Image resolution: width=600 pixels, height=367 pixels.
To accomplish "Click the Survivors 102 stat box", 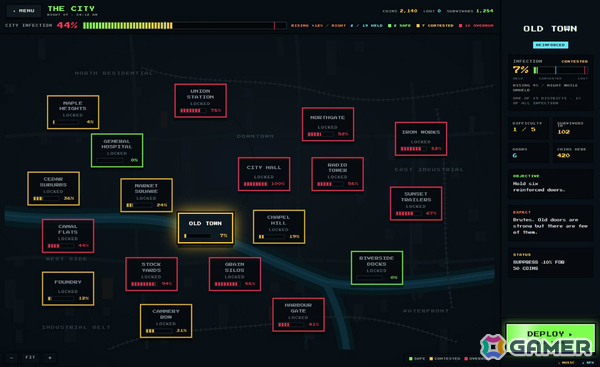I will pos(572,128).
